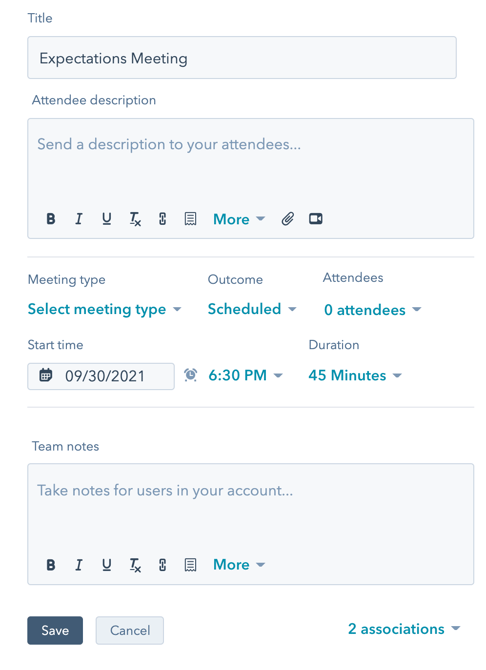Apply bold in Attendee description toolbar
The image size is (486, 670).
point(51,219)
